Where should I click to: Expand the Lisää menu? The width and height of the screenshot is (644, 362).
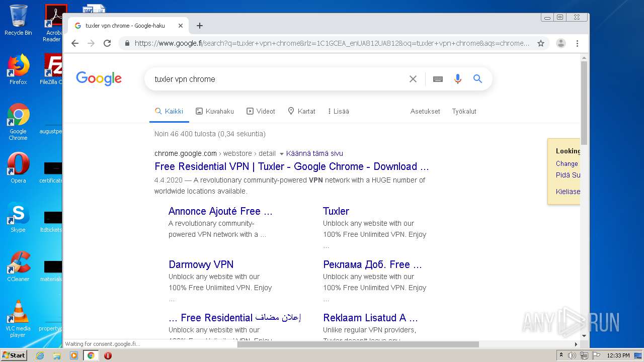[338, 111]
